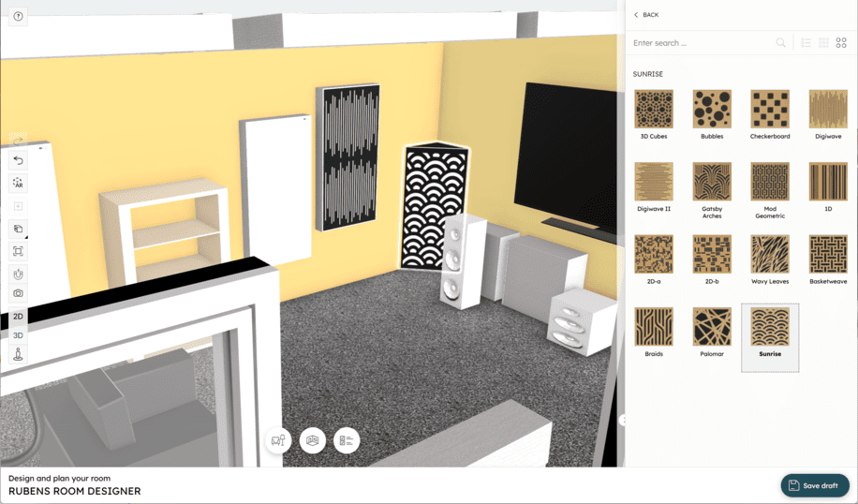
Task: Open the room plan round button
Action: (313, 440)
